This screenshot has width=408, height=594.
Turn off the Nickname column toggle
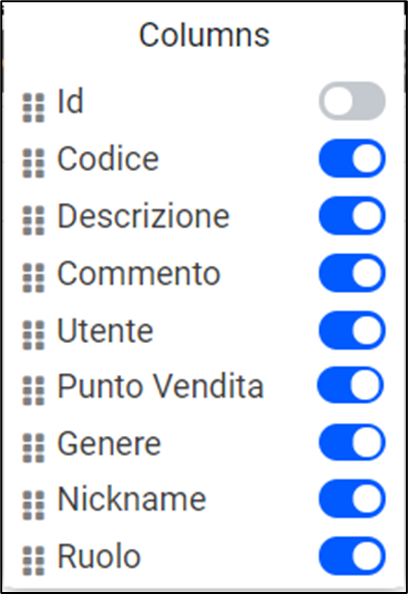(x=352, y=499)
